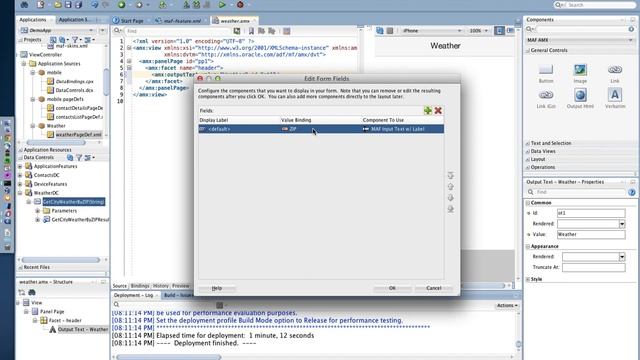
Task: Switch to the Bindings editor tab
Action: coord(140,286)
